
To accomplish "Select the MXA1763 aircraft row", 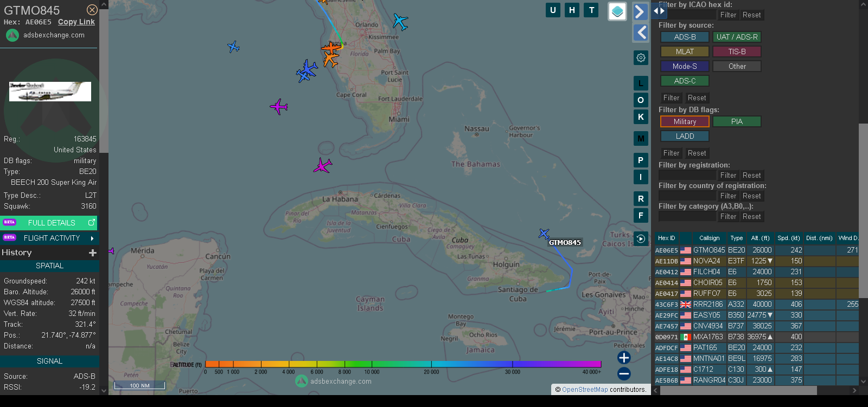I will pos(756,337).
